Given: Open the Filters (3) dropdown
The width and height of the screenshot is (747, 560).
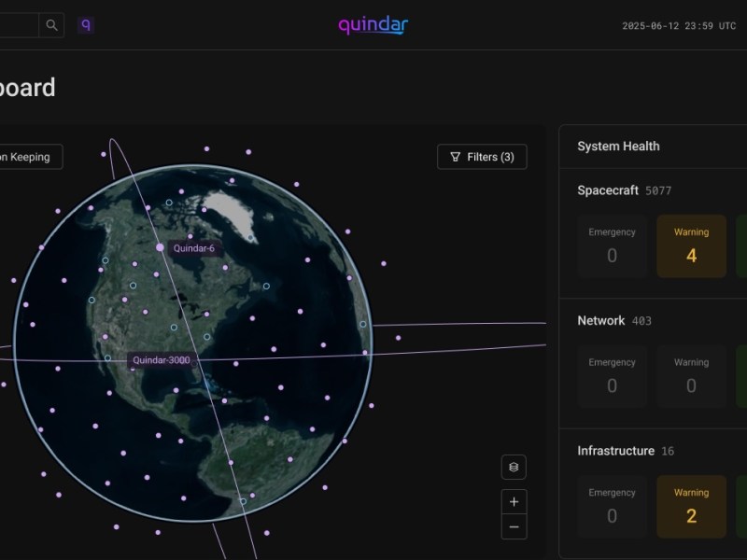Looking at the screenshot, I should (x=482, y=157).
